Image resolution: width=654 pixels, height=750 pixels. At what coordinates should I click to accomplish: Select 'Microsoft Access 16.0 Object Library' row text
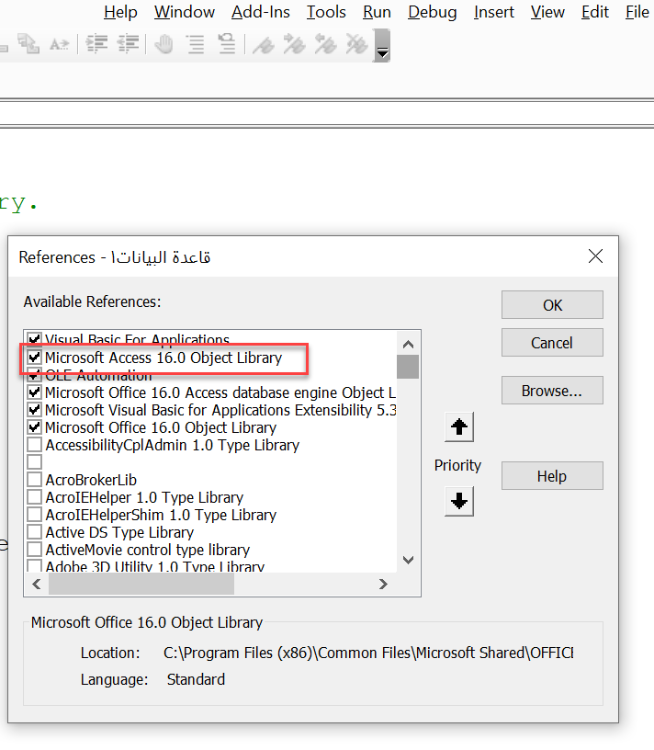coord(164,358)
